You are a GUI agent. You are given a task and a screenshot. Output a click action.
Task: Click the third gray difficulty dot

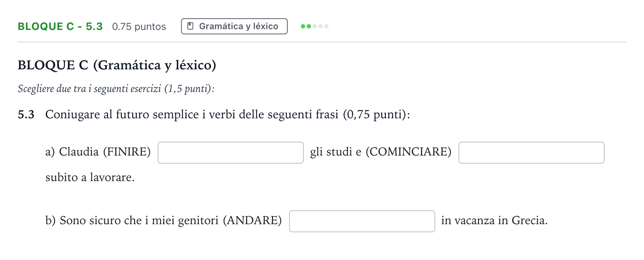(315, 26)
